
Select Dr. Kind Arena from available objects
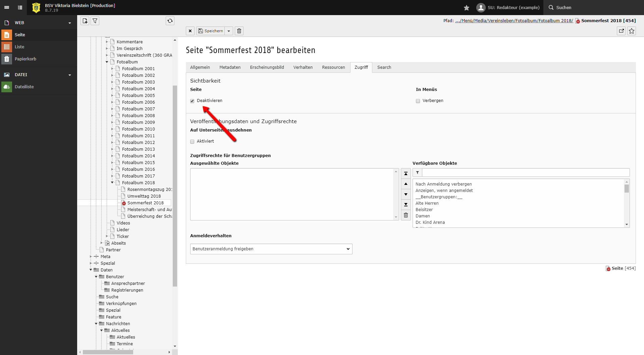click(x=430, y=222)
